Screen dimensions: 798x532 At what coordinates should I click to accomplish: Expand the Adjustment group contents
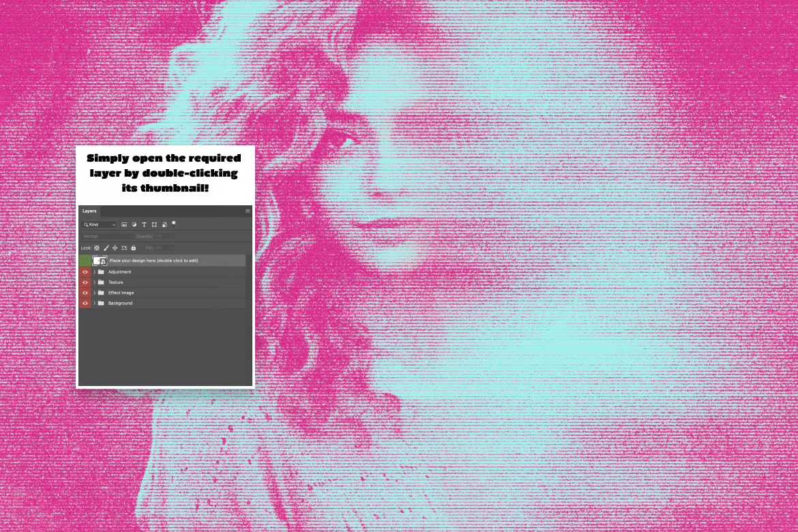point(95,271)
